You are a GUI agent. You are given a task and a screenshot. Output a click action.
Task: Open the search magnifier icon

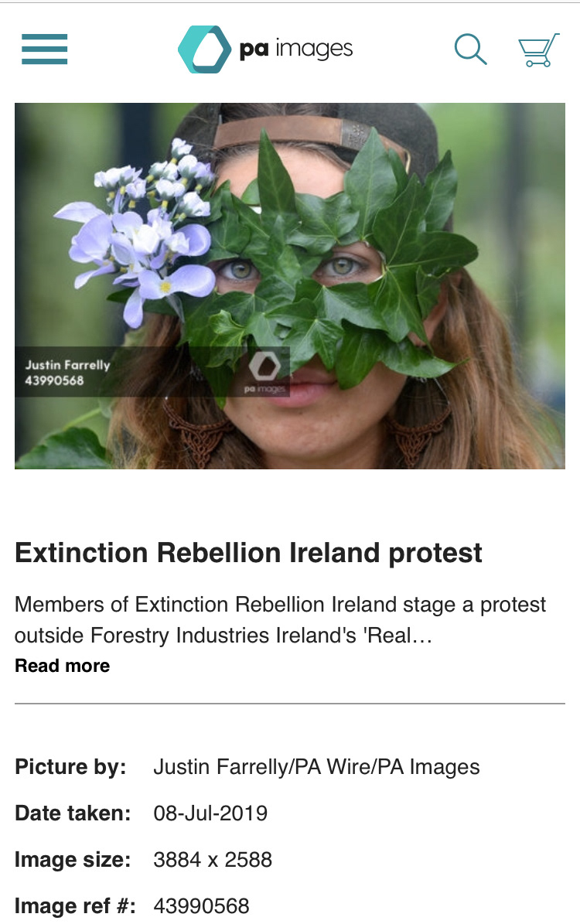click(470, 49)
